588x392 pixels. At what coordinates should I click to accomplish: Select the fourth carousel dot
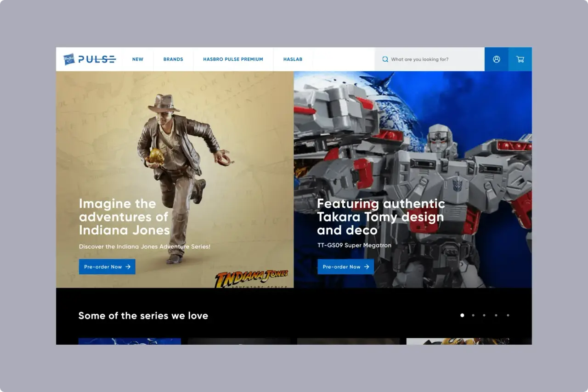click(496, 315)
